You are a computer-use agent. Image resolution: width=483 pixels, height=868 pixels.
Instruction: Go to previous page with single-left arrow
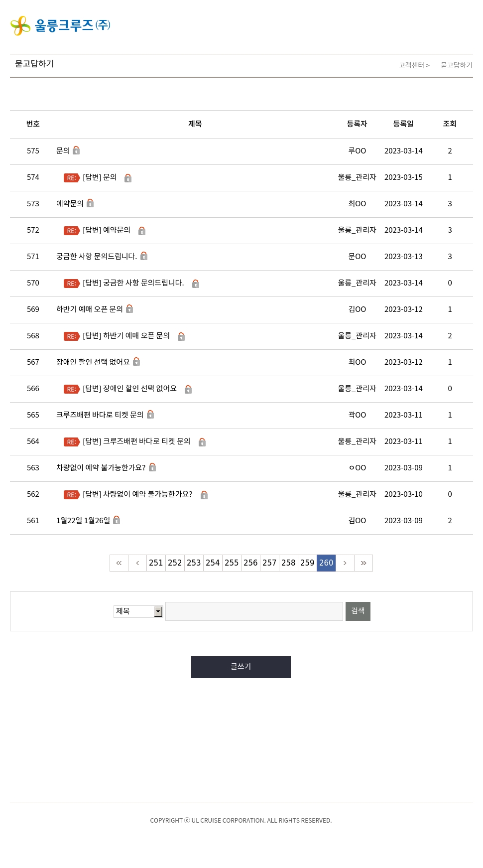137,563
